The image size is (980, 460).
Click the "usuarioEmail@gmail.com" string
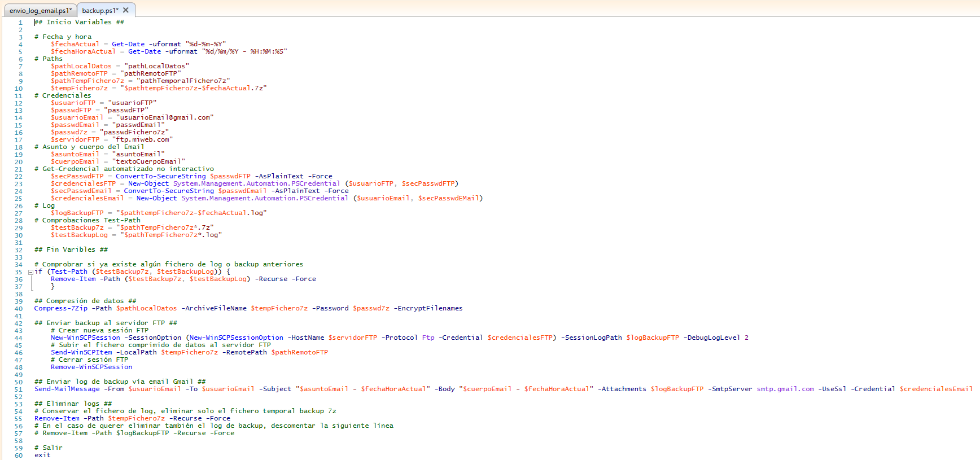[165, 118]
